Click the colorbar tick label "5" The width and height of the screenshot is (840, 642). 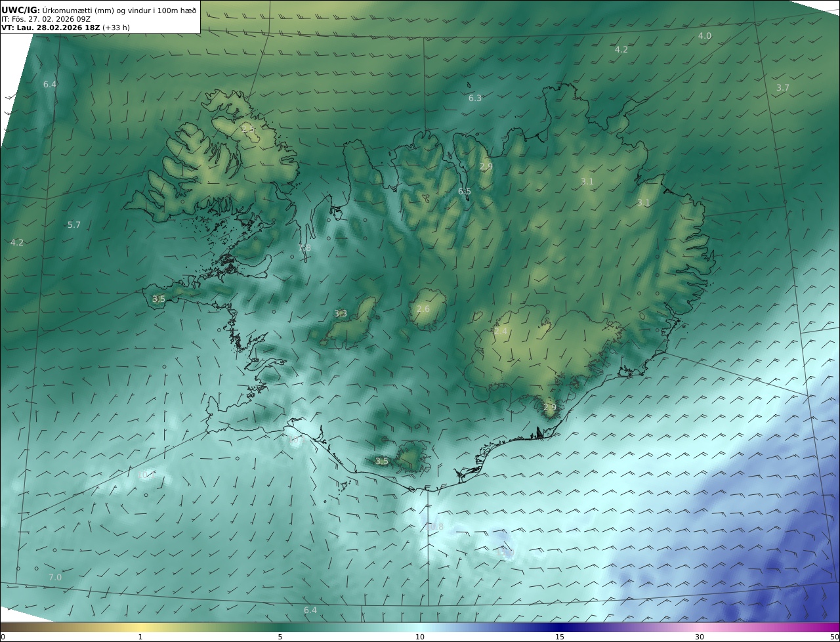pyautogui.click(x=280, y=637)
